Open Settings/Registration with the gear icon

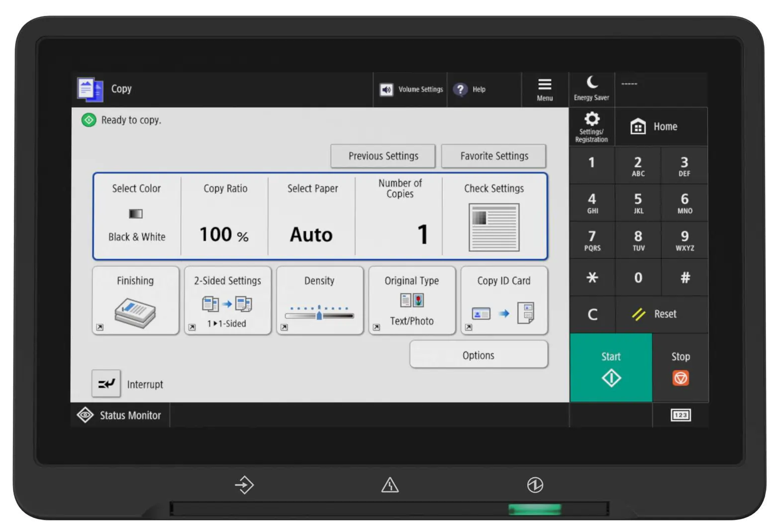tap(591, 127)
